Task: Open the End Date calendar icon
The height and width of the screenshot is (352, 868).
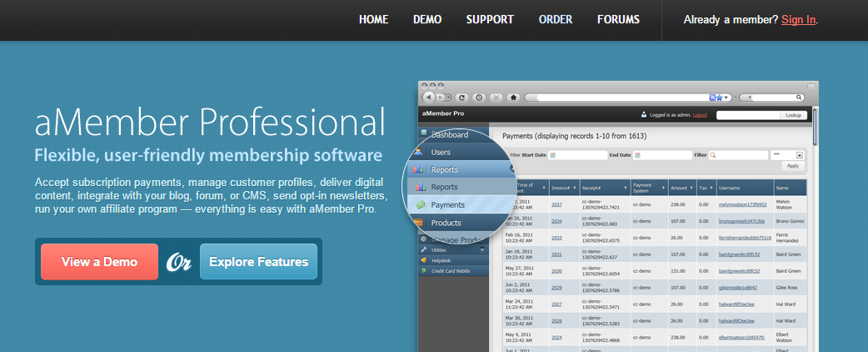Action: pyautogui.click(x=638, y=155)
